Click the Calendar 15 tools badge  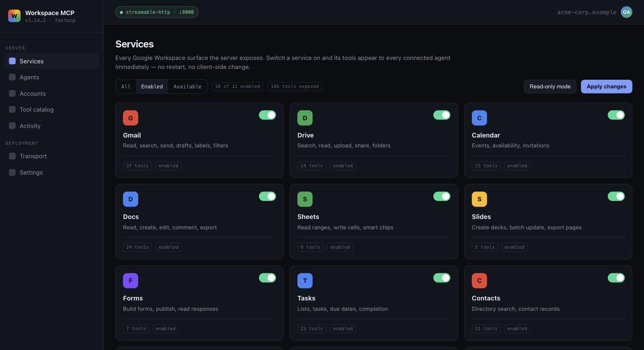(x=486, y=166)
